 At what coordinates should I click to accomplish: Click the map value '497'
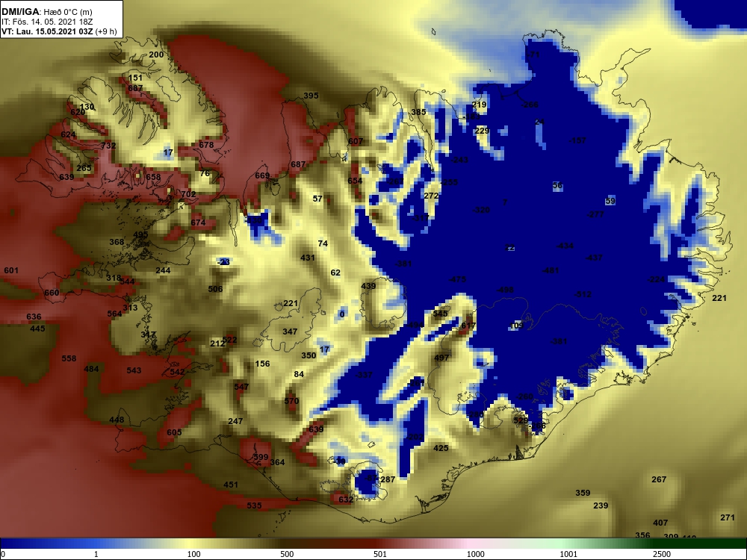(441, 358)
